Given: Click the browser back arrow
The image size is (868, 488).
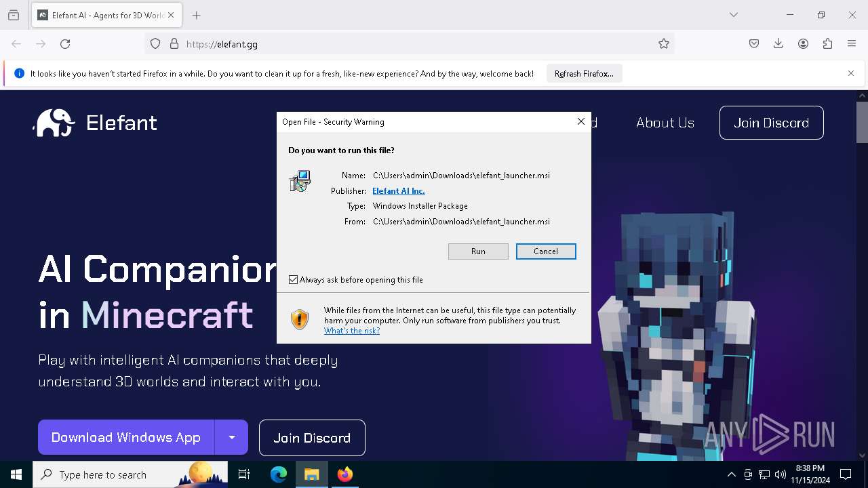Looking at the screenshot, I should (16, 44).
